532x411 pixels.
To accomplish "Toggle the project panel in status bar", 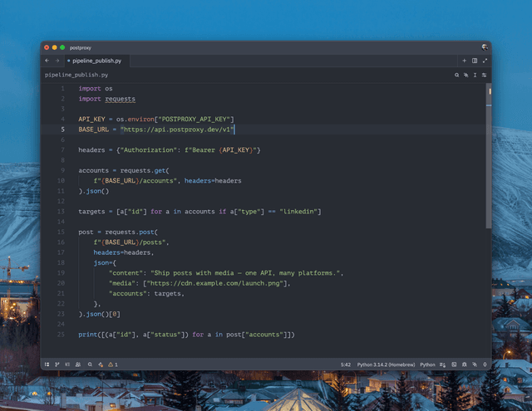I will coord(47,365).
